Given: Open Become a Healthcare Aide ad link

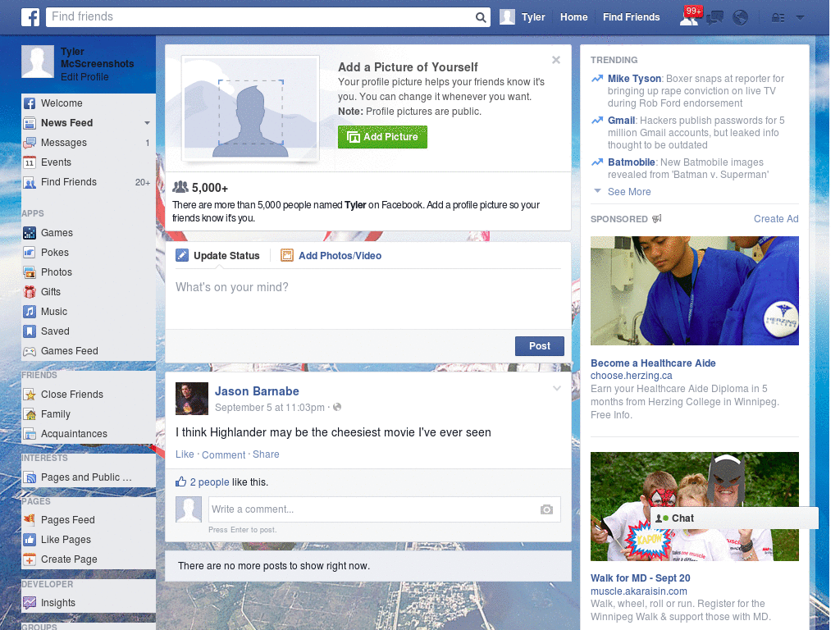Looking at the screenshot, I should tap(653, 363).
